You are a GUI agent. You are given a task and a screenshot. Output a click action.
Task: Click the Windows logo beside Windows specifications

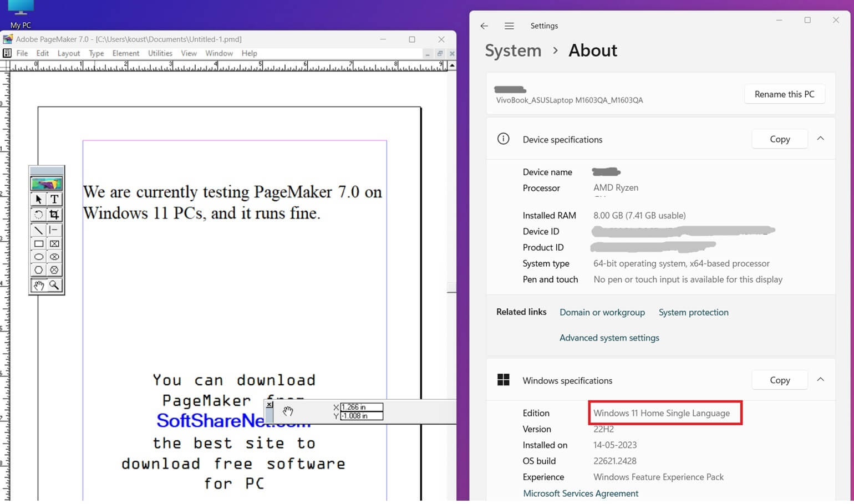(503, 380)
